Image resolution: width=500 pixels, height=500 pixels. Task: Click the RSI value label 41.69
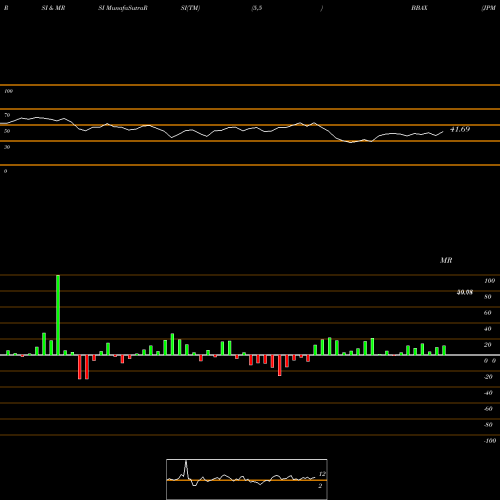[x=460, y=129]
